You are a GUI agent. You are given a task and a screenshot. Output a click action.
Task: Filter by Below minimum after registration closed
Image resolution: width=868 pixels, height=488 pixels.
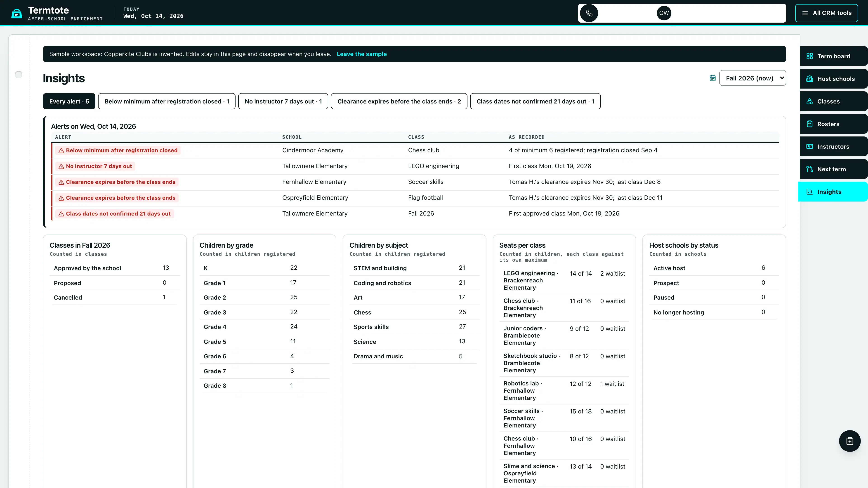tap(167, 101)
